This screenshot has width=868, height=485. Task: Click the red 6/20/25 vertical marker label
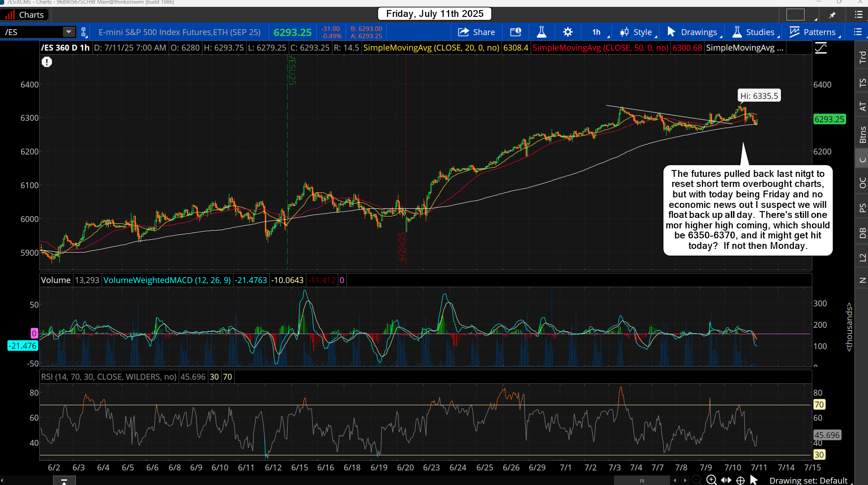(x=402, y=247)
